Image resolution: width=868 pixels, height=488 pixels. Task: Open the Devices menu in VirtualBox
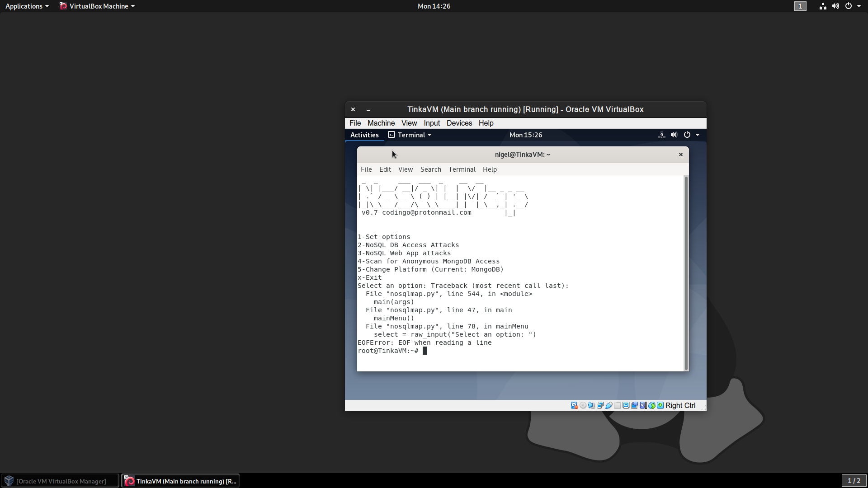pyautogui.click(x=459, y=123)
